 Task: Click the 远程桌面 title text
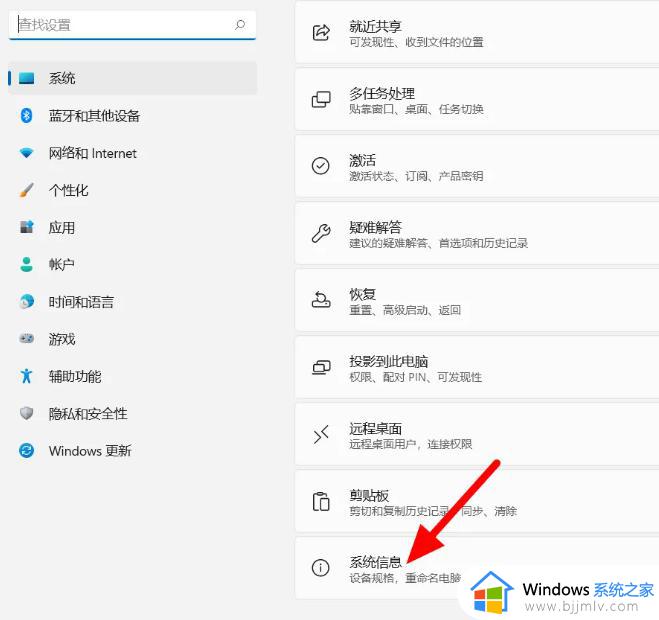click(x=375, y=428)
